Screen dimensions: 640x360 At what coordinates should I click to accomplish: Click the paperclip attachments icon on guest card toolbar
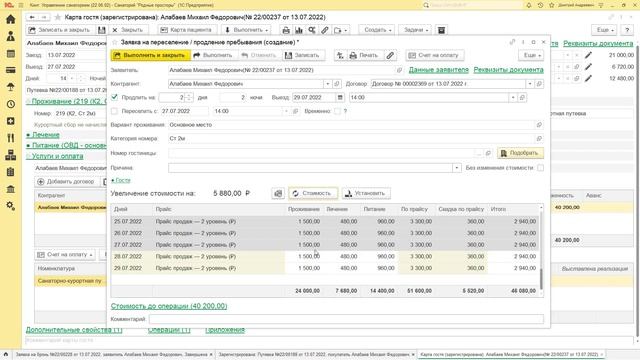coord(324,30)
